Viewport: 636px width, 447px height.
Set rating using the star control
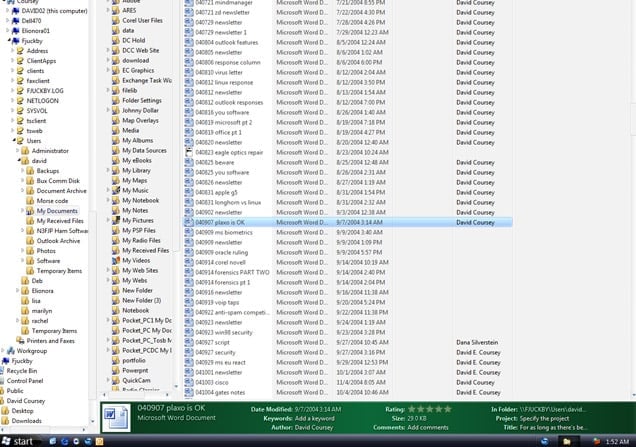click(x=430, y=409)
